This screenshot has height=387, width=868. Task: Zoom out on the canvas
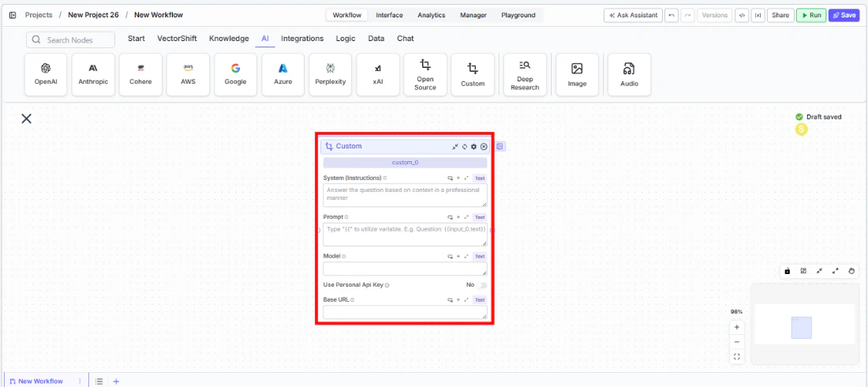click(737, 342)
